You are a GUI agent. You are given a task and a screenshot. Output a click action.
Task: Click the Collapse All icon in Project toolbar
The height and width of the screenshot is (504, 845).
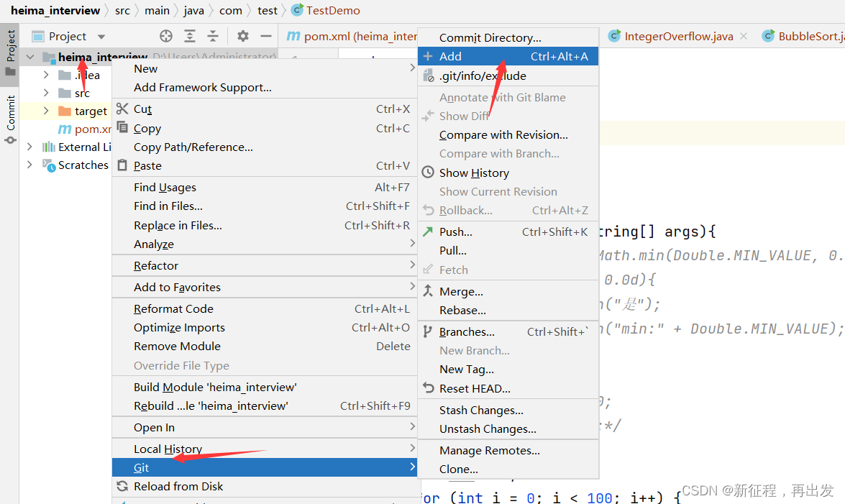coord(213,36)
